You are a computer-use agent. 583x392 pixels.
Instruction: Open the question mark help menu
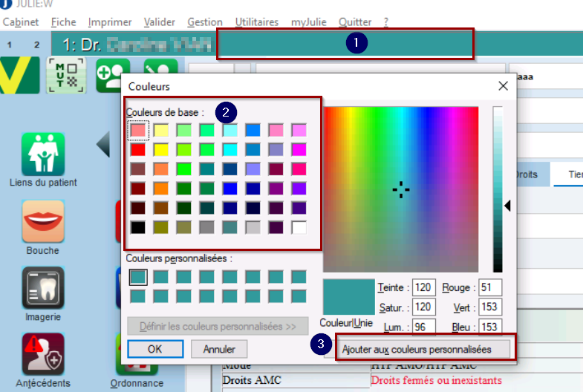pyautogui.click(x=386, y=22)
